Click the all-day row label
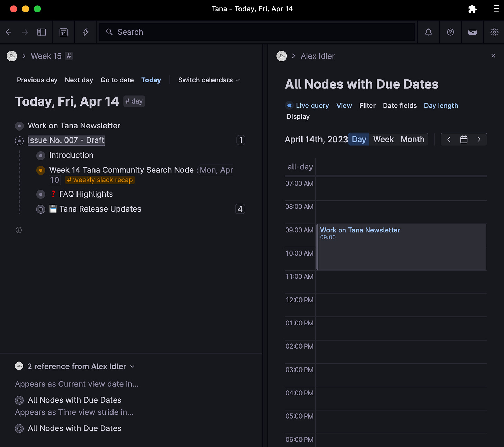 coord(300,167)
